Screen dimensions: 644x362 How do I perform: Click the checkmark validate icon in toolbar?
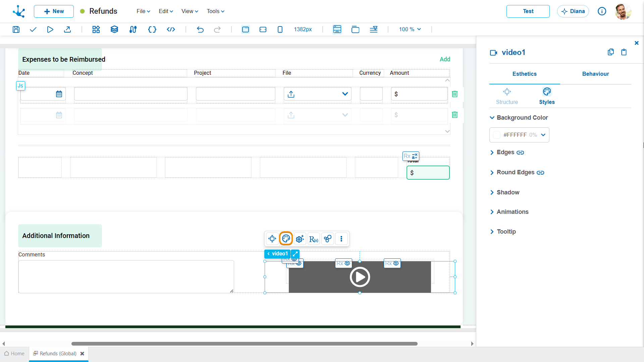33,29
